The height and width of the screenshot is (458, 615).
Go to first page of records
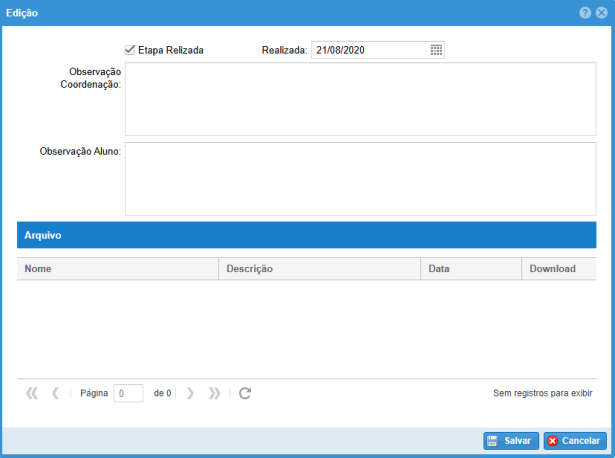tap(31, 394)
